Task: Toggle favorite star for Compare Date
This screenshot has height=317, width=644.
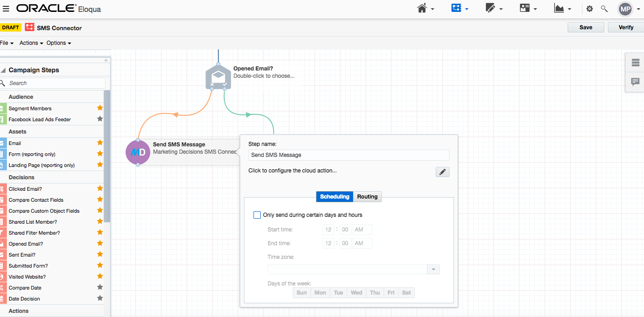Action: tap(100, 287)
